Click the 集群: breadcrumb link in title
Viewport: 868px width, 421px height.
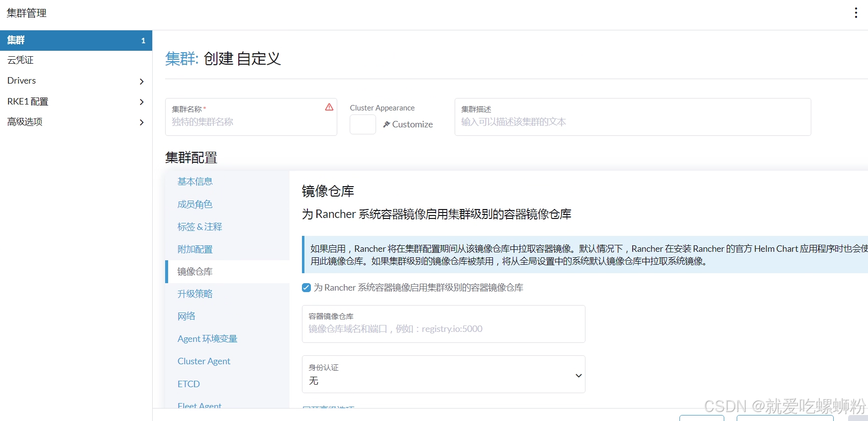[182, 59]
